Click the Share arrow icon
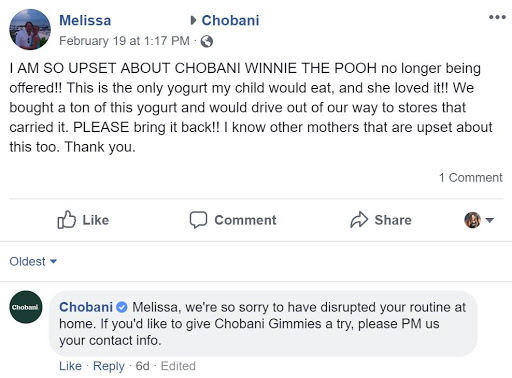 click(359, 220)
